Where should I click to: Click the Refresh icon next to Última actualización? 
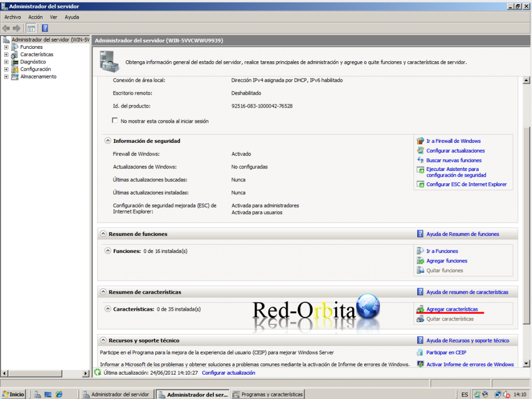[98, 373]
